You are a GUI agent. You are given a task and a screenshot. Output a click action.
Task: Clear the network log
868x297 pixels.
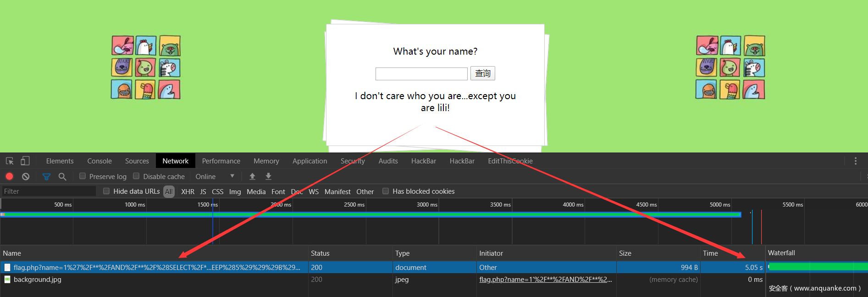click(26, 176)
